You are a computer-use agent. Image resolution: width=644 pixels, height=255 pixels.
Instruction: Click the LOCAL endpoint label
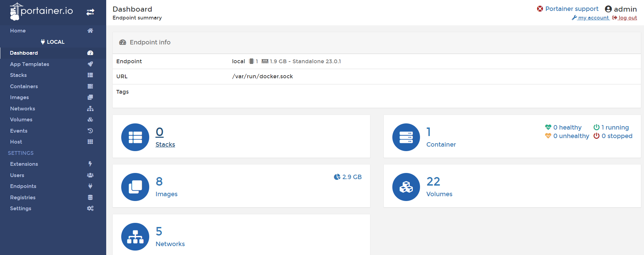(53, 42)
